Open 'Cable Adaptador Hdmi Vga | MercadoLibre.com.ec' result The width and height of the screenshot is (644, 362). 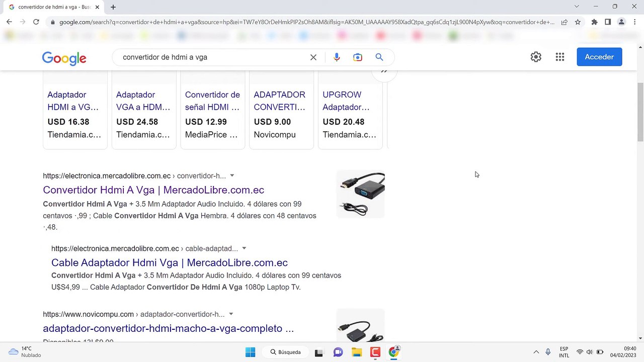point(170,262)
